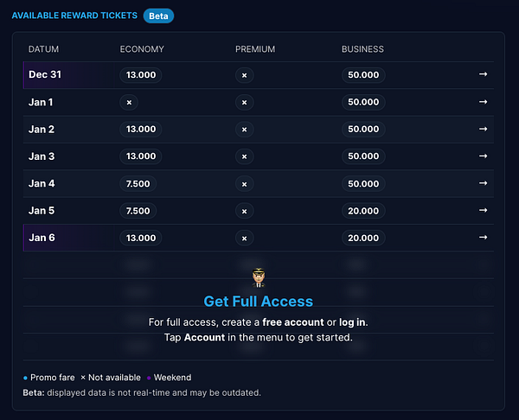Choose Jan 6 Business 20.000 fare
This screenshot has height=420, width=519.
363,238
